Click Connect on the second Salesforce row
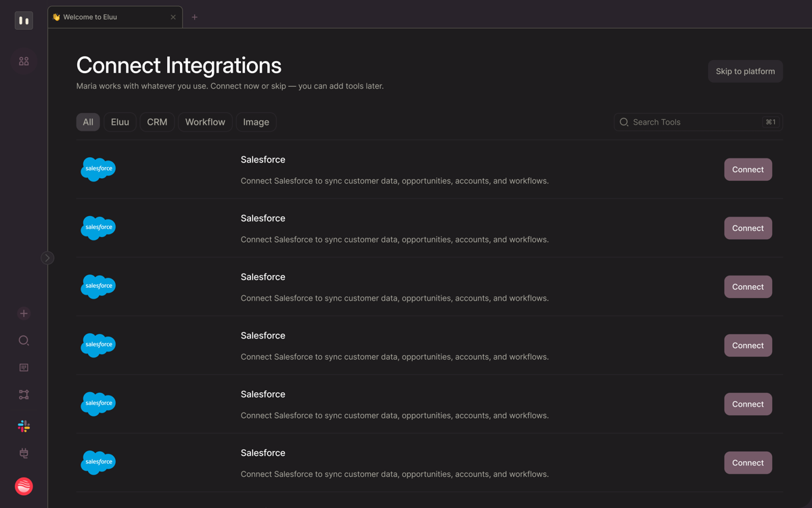This screenshot has width=812, height=508. 748,228
